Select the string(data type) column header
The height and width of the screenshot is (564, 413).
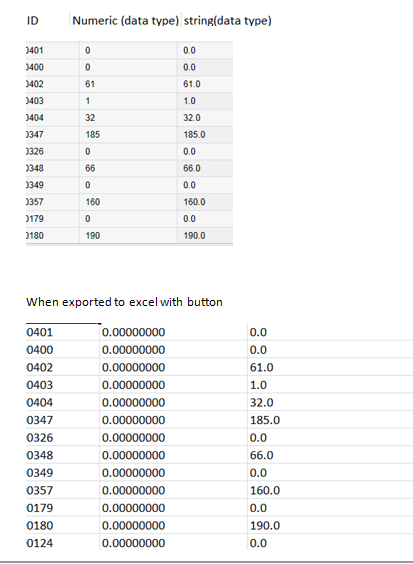[227, 21]
